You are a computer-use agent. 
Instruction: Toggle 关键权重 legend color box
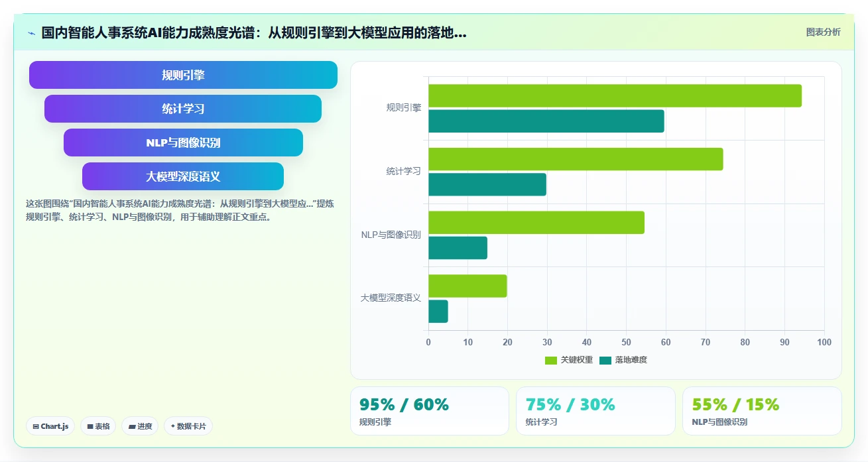click(x=551, y=360)
